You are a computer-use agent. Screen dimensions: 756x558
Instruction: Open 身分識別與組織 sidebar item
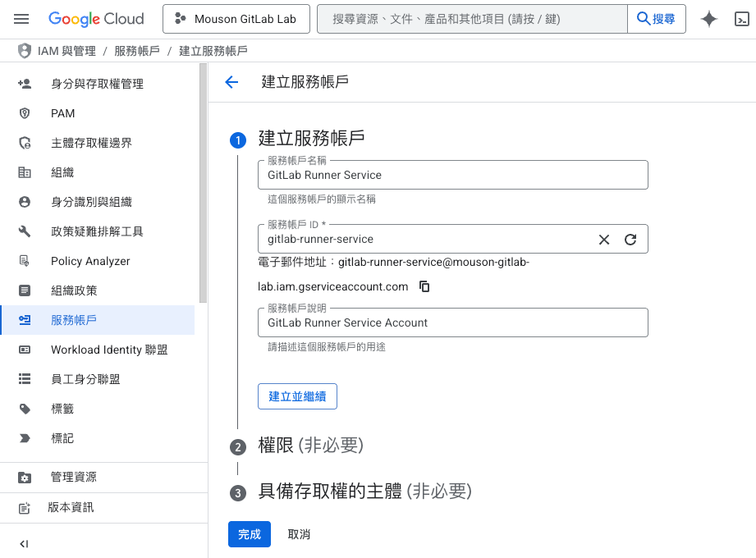(x=98, y=202)
